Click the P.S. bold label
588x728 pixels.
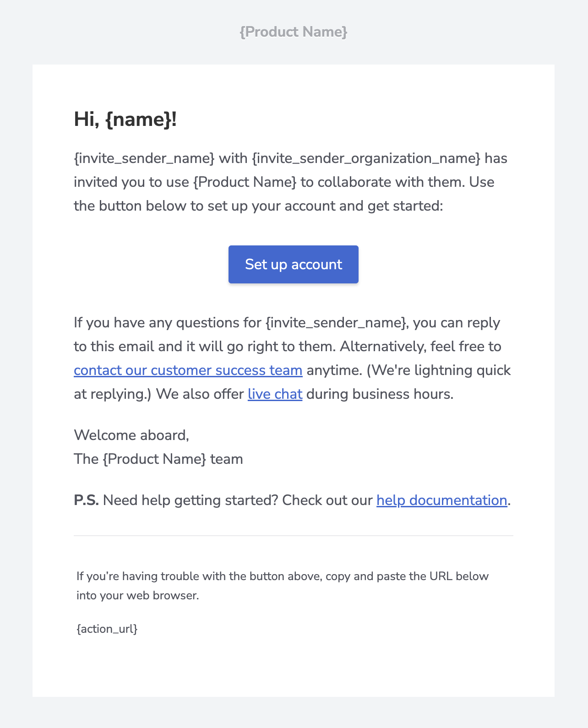[x=87, y=500]
